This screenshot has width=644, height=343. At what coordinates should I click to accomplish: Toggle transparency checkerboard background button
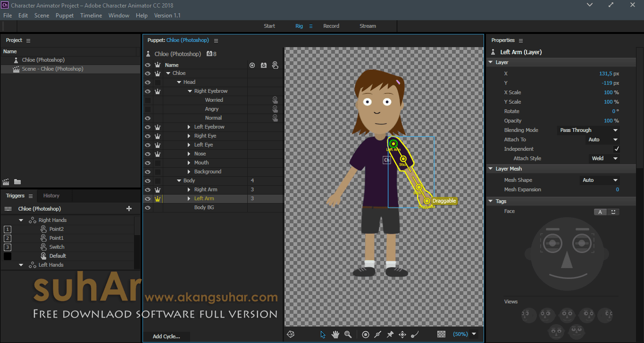point(441,334)
